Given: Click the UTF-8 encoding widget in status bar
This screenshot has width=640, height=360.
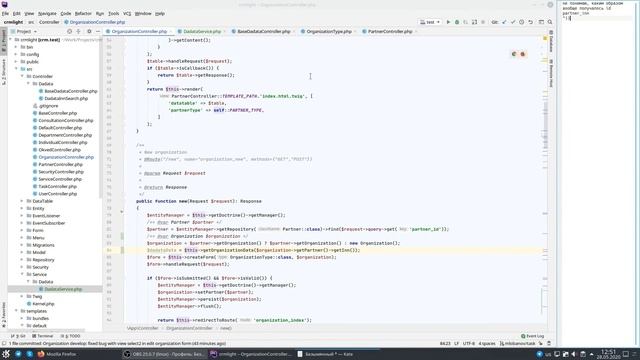Looking at the screenshot, I should coord(469,344).
